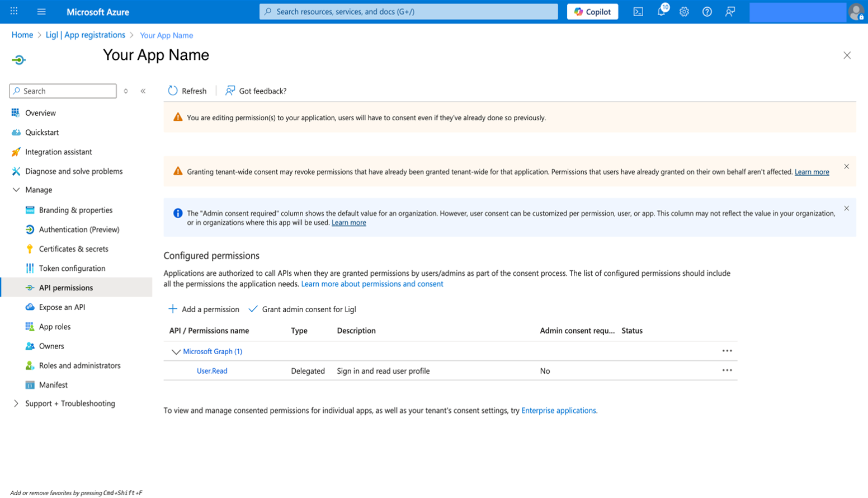Viewport: 868px width, 498px height.
Task: Open Learn more about permissions and consent
Action: (x=372, y=284)
